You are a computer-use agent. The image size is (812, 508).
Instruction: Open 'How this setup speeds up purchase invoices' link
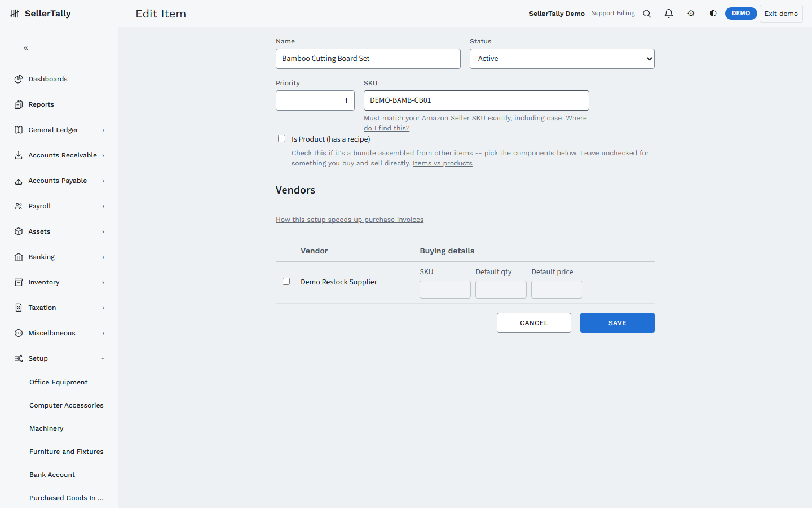[x=350, y=220]
